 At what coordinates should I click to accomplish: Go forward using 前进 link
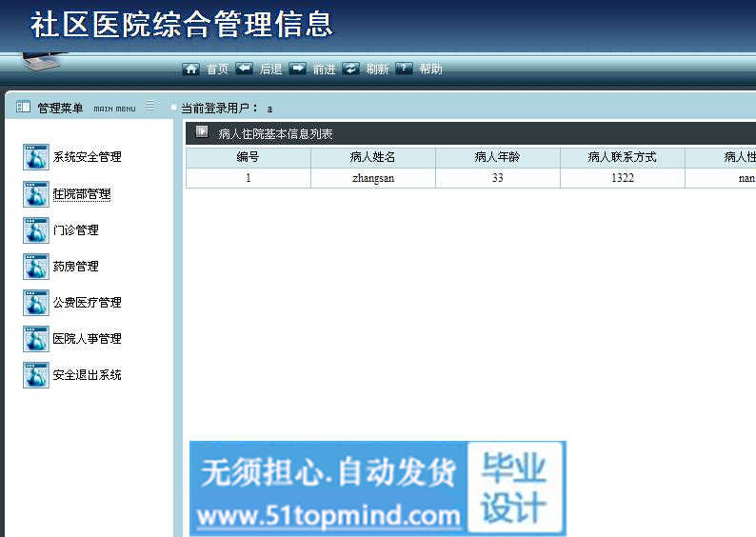coord(324,70)
